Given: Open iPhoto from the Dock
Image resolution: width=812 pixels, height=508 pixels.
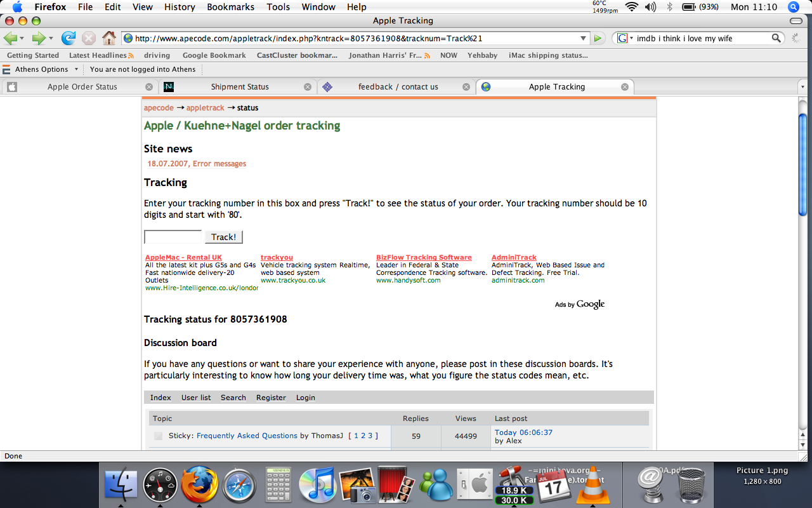Looking at the screenshot, I should coord(357,486).
